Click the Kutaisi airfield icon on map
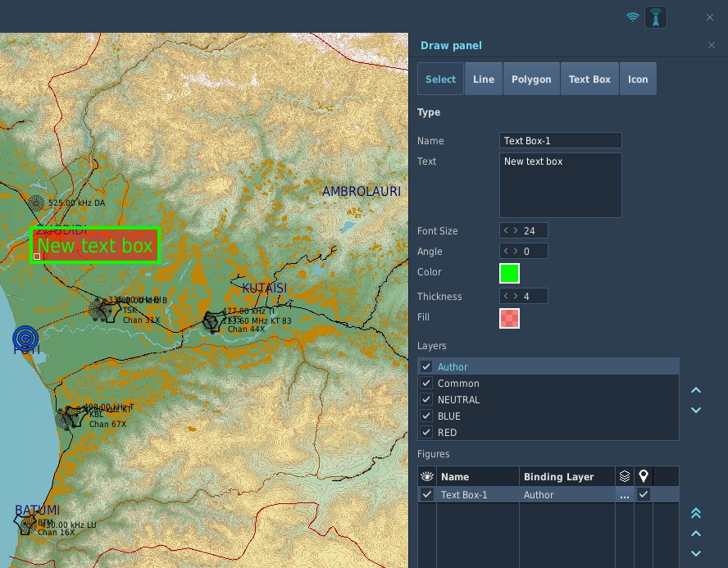This screenshot has width=728, height=568. 212,321
